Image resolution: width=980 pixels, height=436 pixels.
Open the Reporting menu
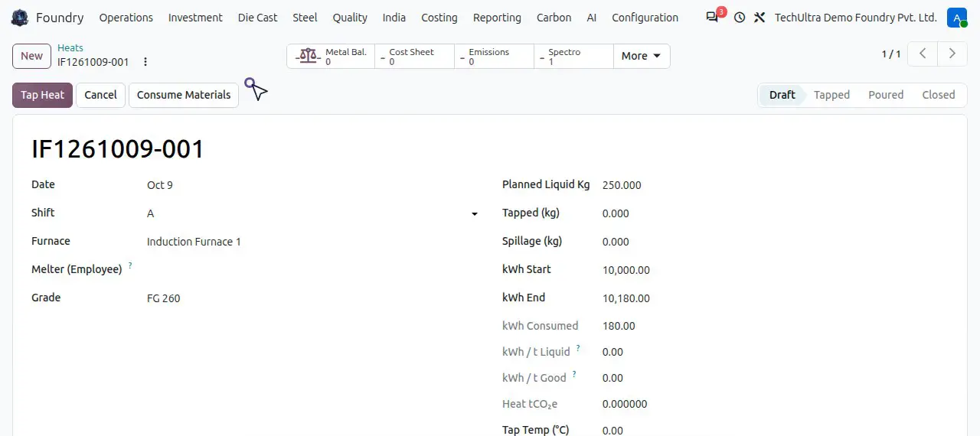pyautogui.click(x=497, y=18)
